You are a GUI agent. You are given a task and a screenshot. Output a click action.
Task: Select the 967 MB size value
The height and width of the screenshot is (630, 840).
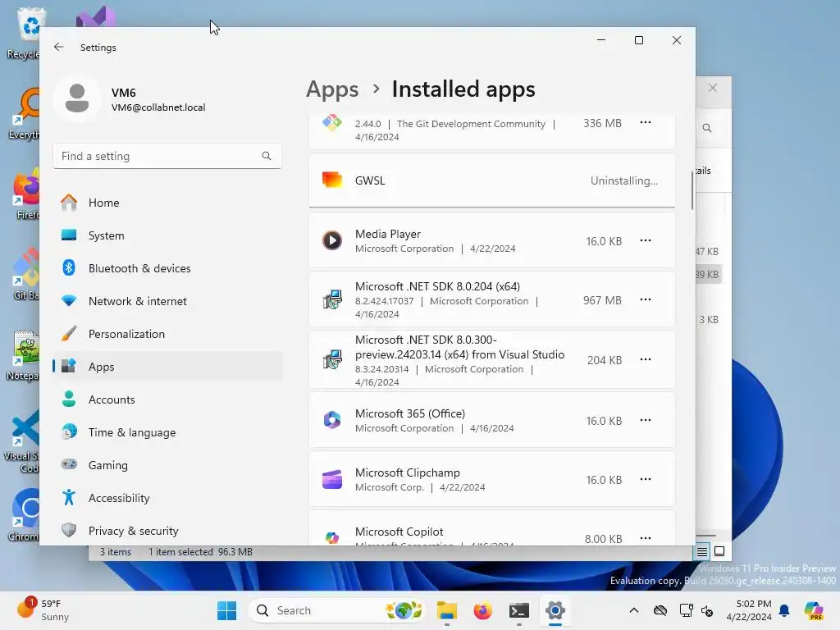(x=602, y=300)
